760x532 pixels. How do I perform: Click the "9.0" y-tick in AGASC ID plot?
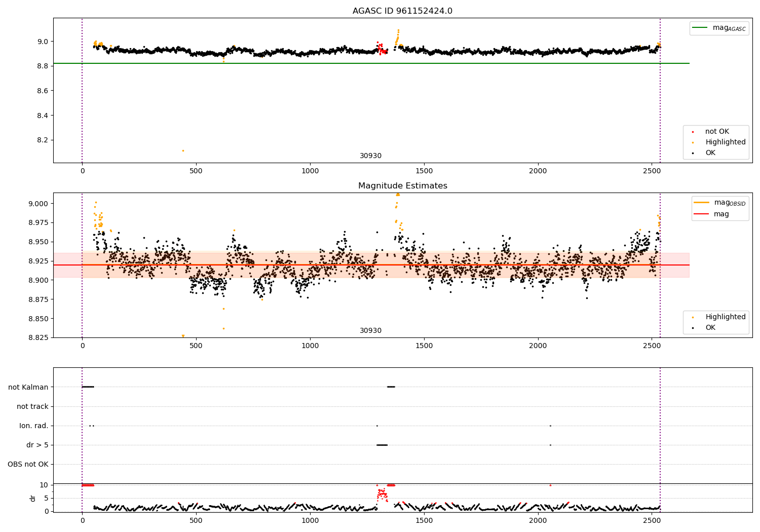(44, 42)
